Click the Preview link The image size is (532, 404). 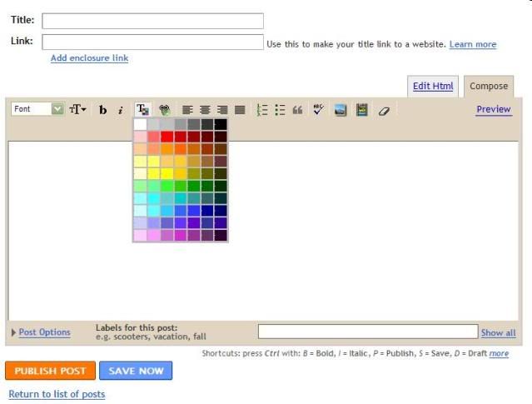[x=494, y=109]
